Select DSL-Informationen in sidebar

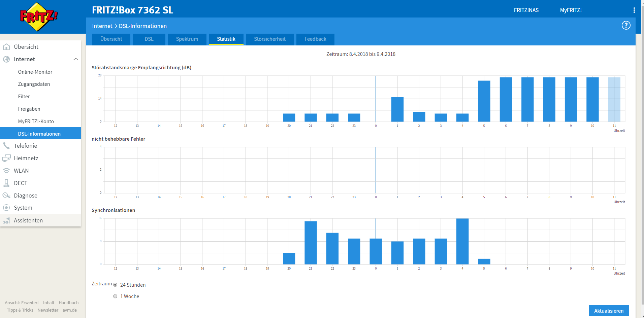(x=40, y=133)
